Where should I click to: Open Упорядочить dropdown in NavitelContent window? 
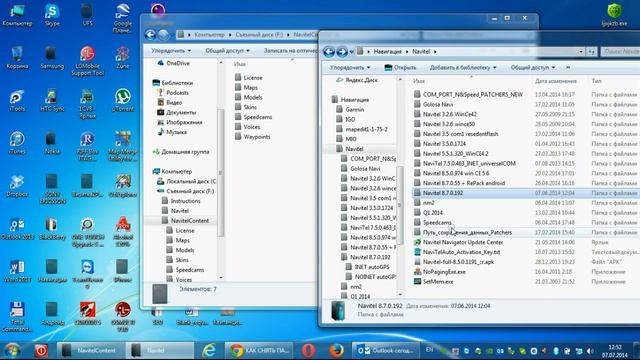click(x=171, y=51)
